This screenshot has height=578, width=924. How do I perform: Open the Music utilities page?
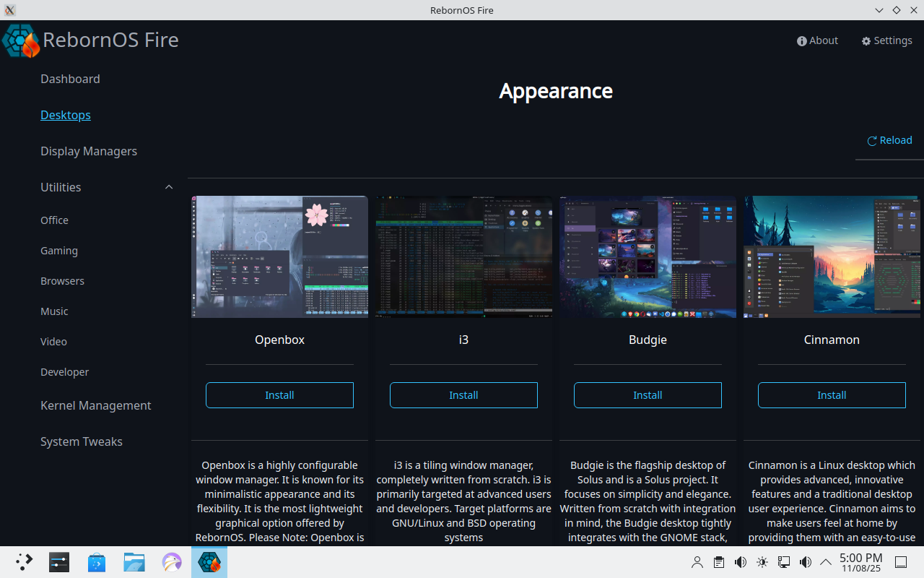54,311
